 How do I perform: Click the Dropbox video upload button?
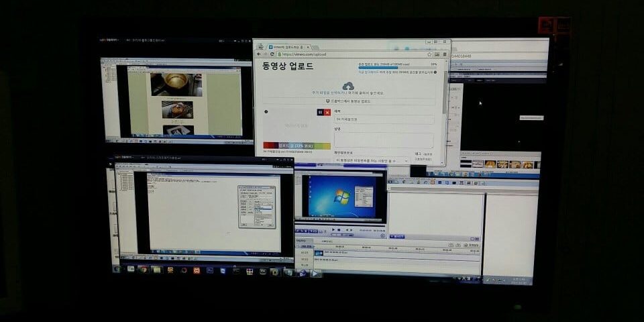(x=348, y=101)
